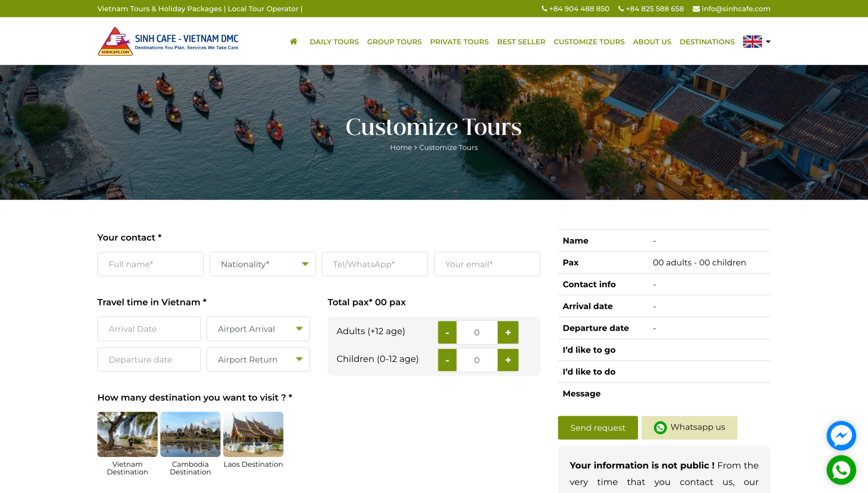Select the Vietnam Destination thumbnail

click(x=127, y=434)
